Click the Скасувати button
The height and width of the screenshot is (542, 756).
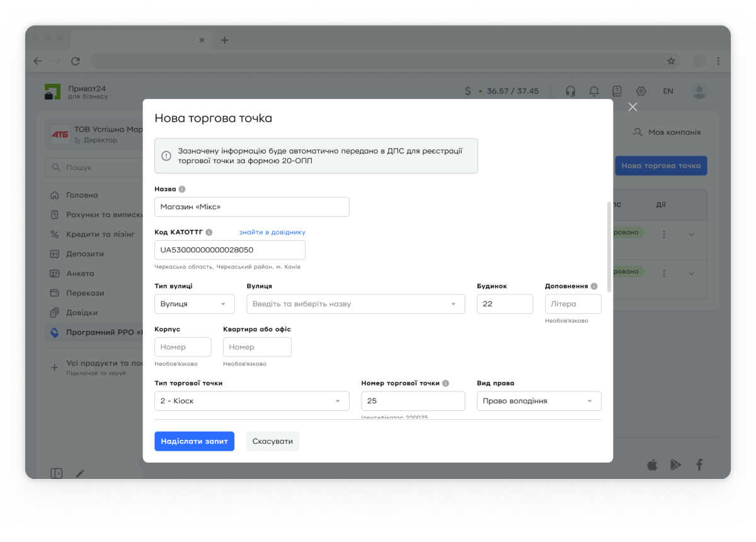pos(273,441)
